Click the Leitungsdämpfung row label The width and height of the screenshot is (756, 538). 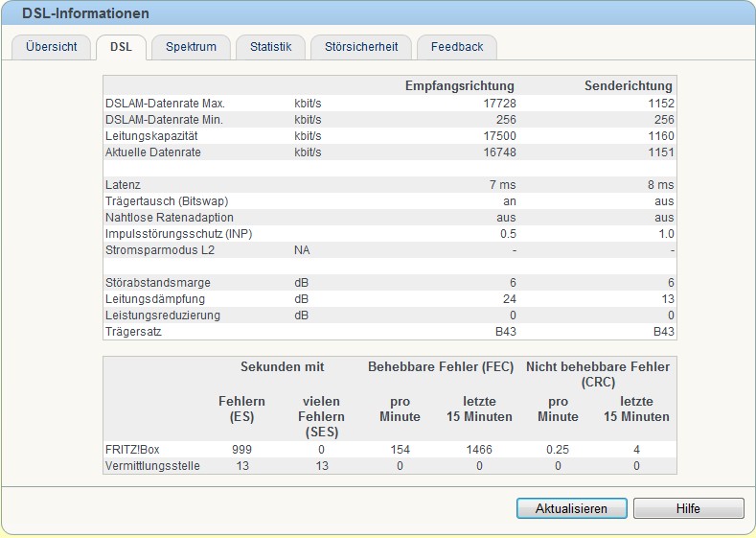(x=155, y=299)
